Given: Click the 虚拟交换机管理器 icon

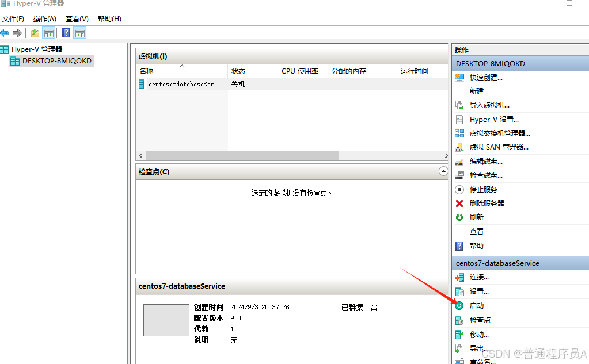Looking at the screenshot, I should click(459, 133).
